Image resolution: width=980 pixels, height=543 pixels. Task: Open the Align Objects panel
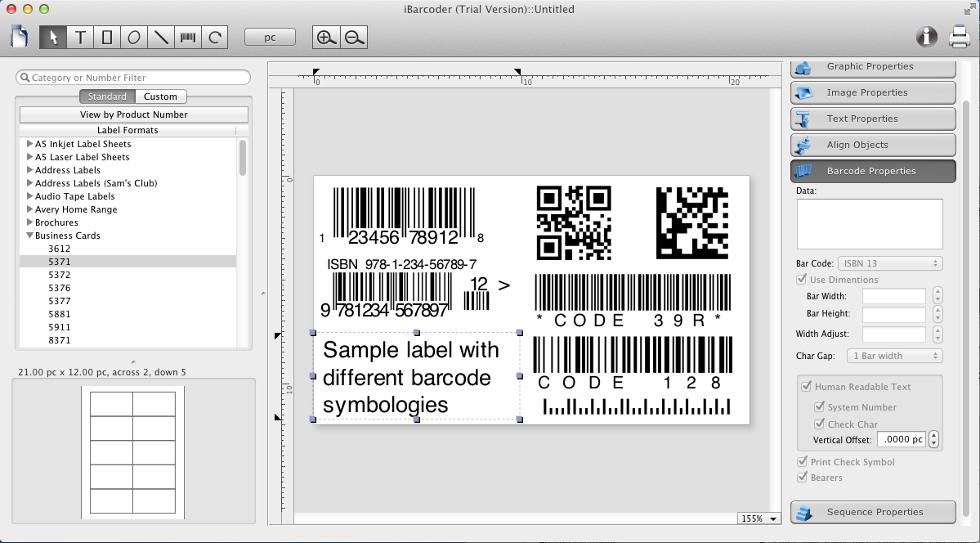pos(872,145)
